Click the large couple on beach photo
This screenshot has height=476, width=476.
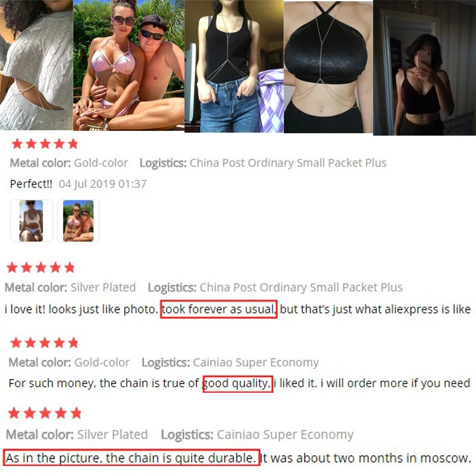(129, 65)
